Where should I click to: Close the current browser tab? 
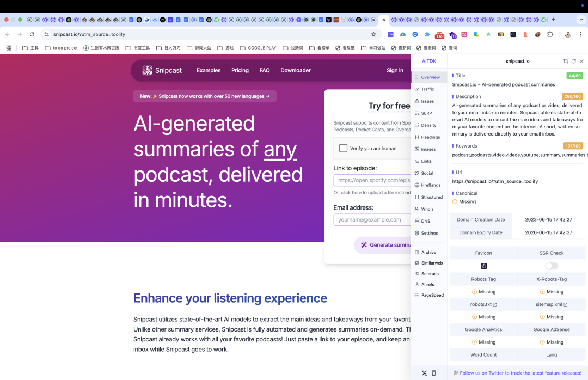[384, 20]
